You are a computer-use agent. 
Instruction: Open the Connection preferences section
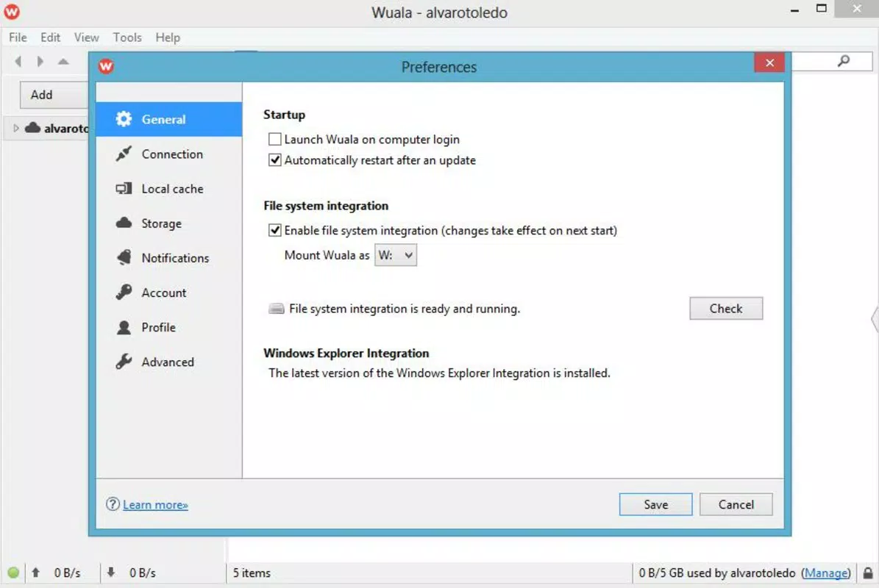coord(168,154)
